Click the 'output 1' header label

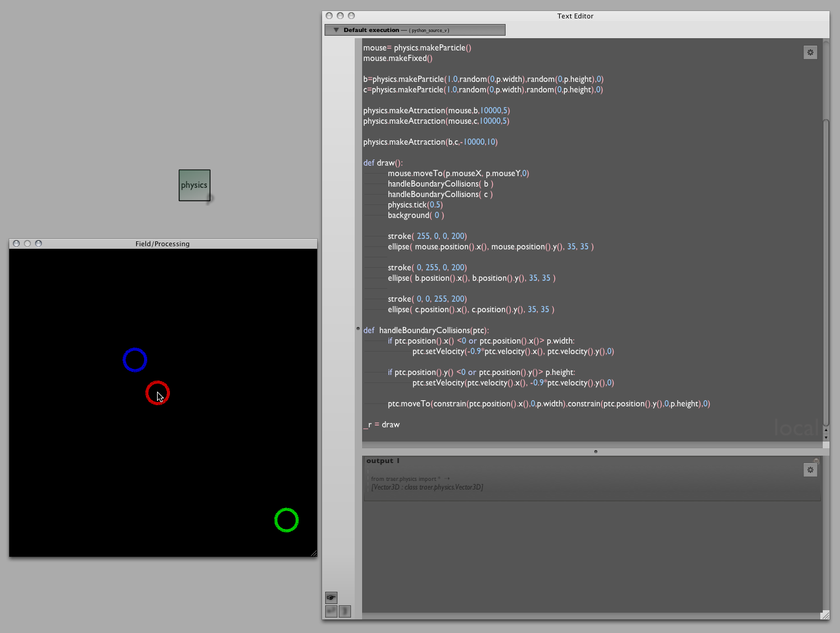pos(382,461)
